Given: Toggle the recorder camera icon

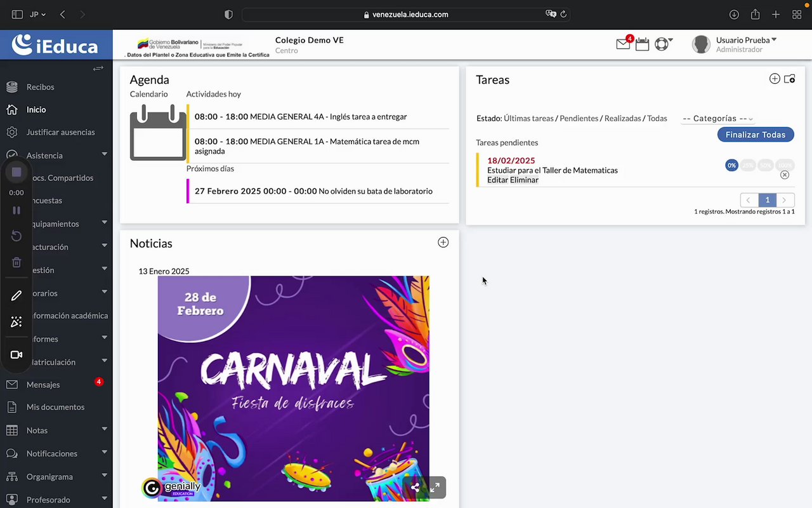Looking at the screenshot, I should tap(16, 355).
